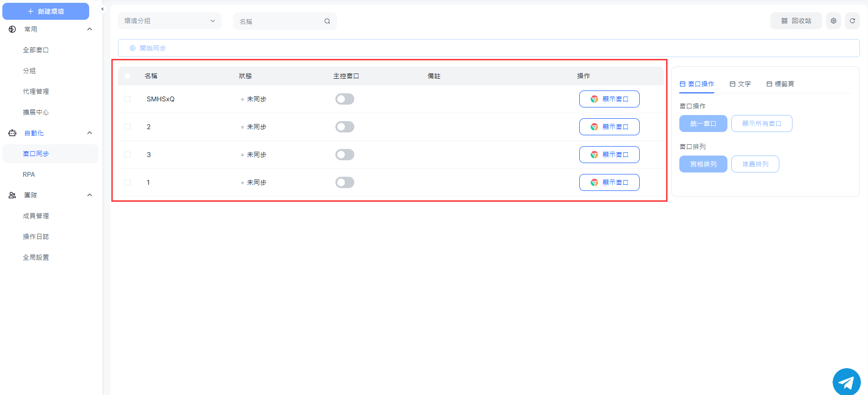Switch to the 標籤頁 tab
The height and width of the screenshot is (395, 868).
click(x=780, y=84)
